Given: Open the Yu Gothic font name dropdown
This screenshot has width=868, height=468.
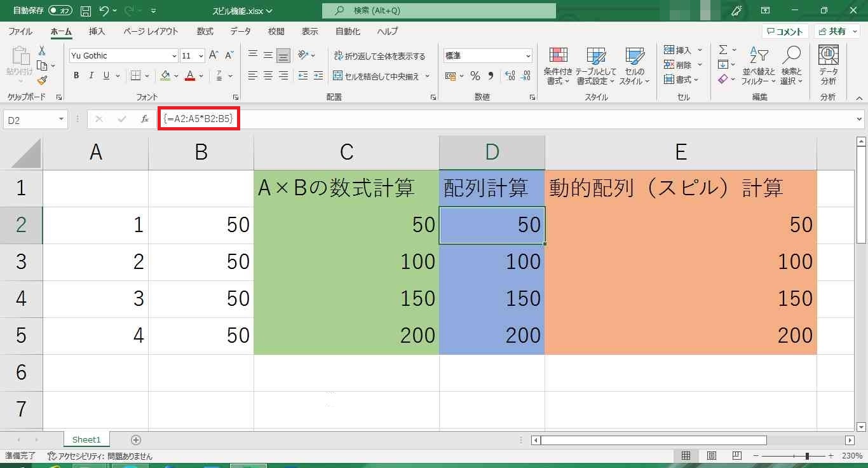Looking at the screenshot, I should 174,56.
